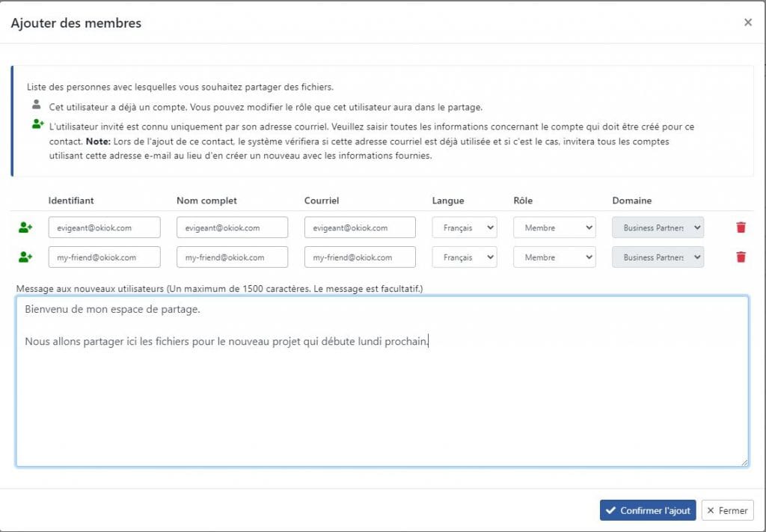Delete the my-friend@okiok.com member row
Image resolution: width=766 pixels, height=532 pixels.
[x=741, y=257]
